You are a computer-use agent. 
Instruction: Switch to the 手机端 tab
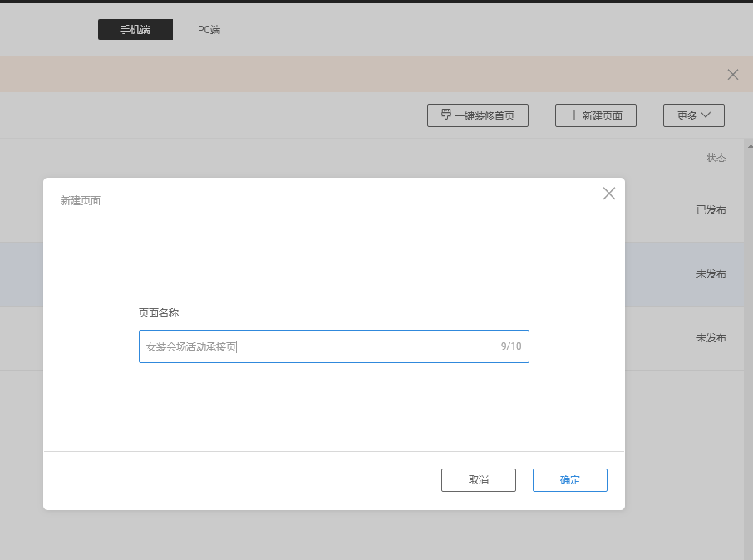(x=135, y=30)
